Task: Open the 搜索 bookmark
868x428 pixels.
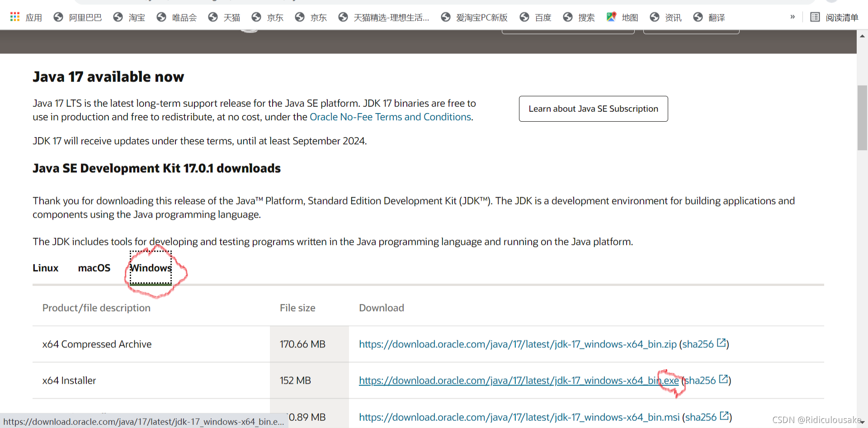Action: pos(579,17)
